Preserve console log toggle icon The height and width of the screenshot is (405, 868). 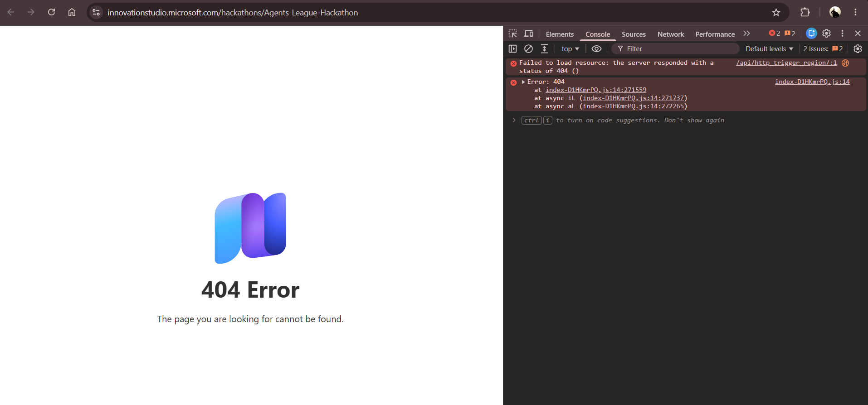click(x=544, y=48)
